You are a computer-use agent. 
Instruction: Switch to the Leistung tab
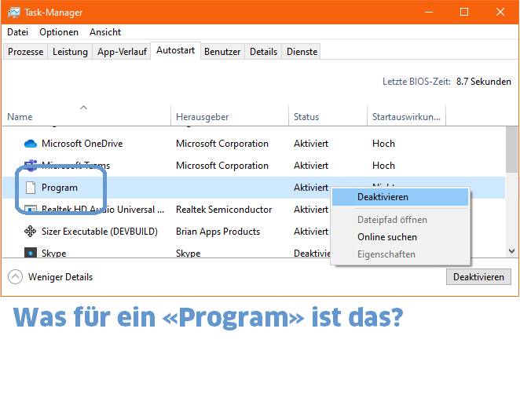(x=70, y=52)
